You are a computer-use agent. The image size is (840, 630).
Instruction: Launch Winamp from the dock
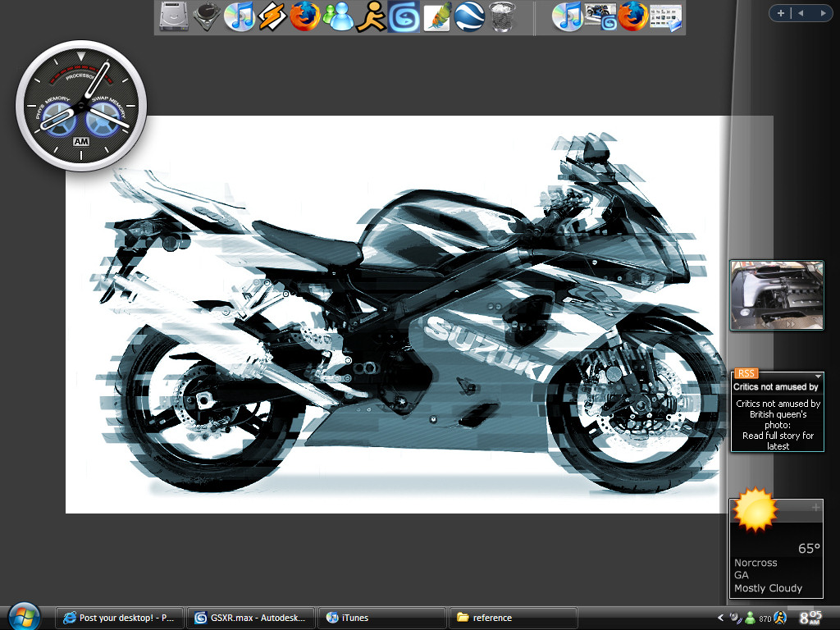272,16
